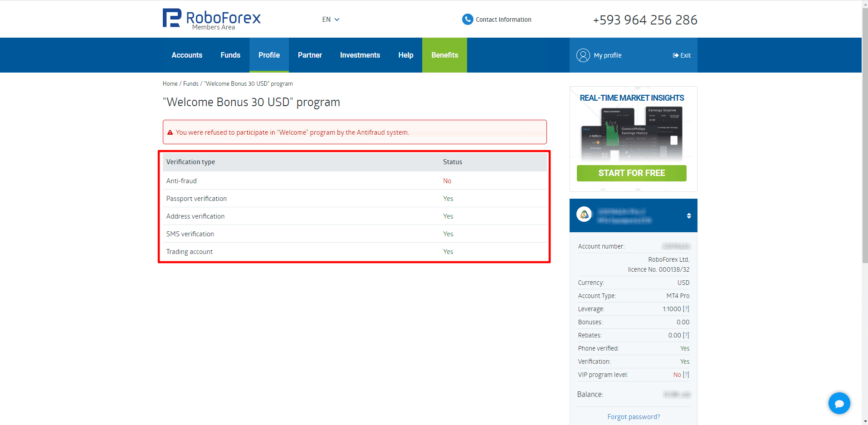Click the Currency value USD

(683, 283)
